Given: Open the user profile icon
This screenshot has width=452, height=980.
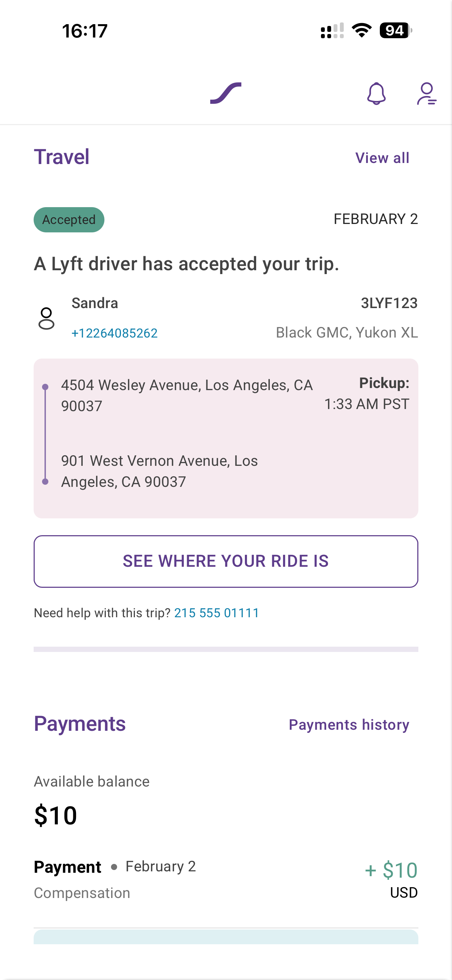Looking at the screenshot, I should click(x=426, y=94).
